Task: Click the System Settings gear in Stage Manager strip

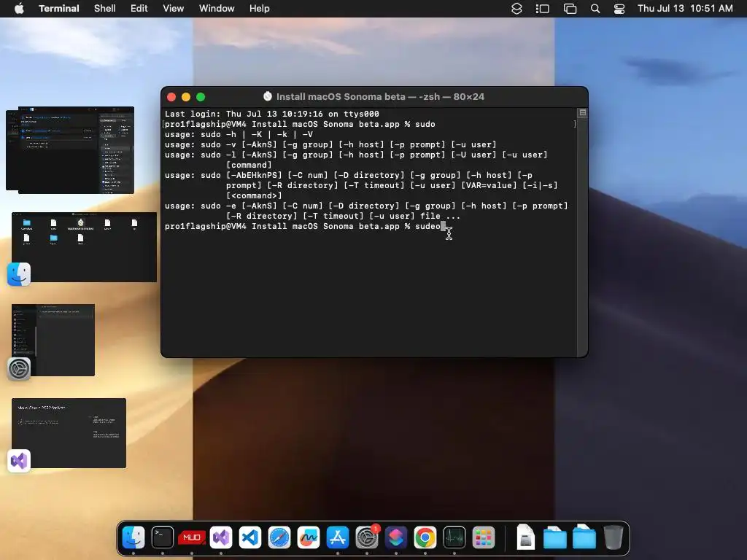Action: [19, 368]
